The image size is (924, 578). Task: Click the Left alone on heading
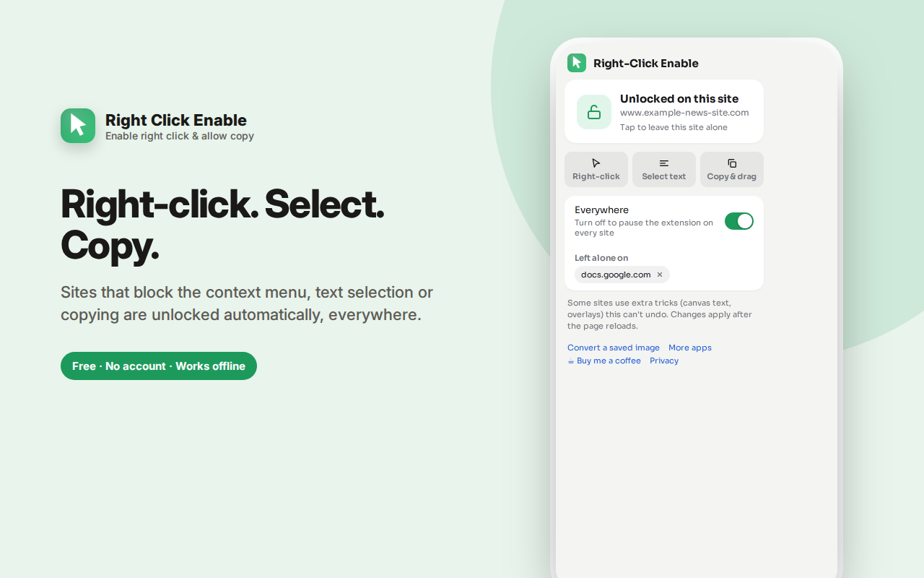tap(601, 258)
